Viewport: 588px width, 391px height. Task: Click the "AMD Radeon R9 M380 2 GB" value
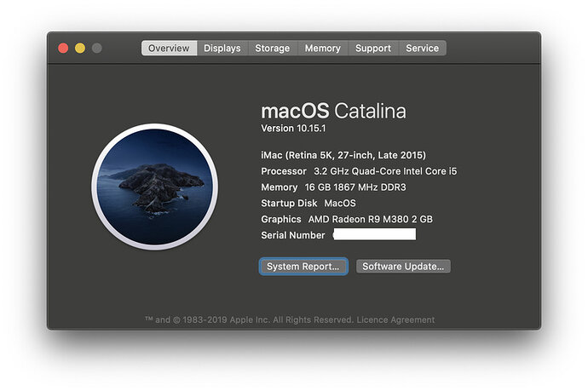point(371,219)
